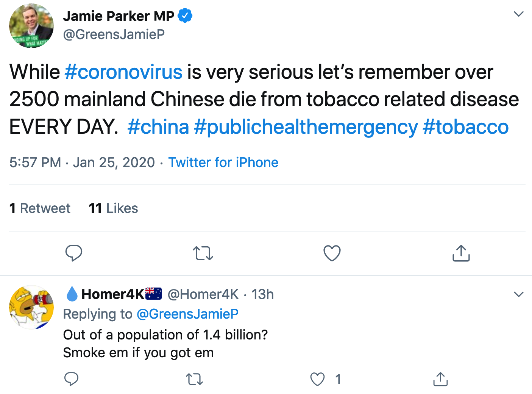Click the Twitter for iPhone link
Image resolution: width=532 pixels, height=394 pixels.
pyautogui.click(x=223, y=163)
